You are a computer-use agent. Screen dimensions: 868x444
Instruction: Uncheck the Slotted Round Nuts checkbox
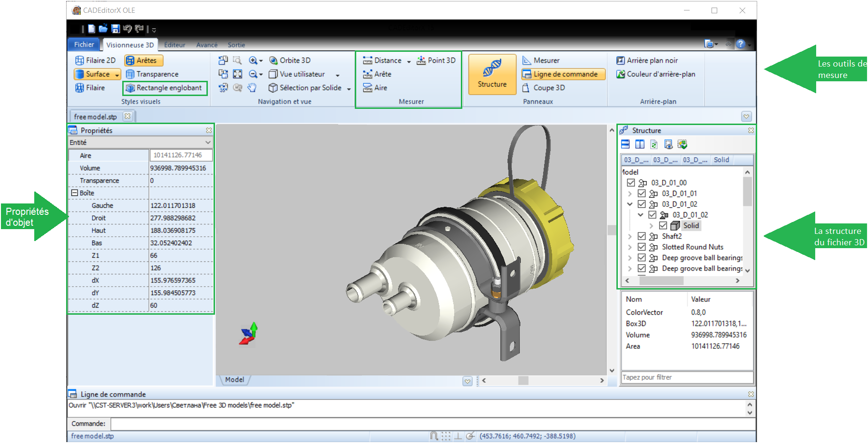pyautogui.click(x=642, y=247)
